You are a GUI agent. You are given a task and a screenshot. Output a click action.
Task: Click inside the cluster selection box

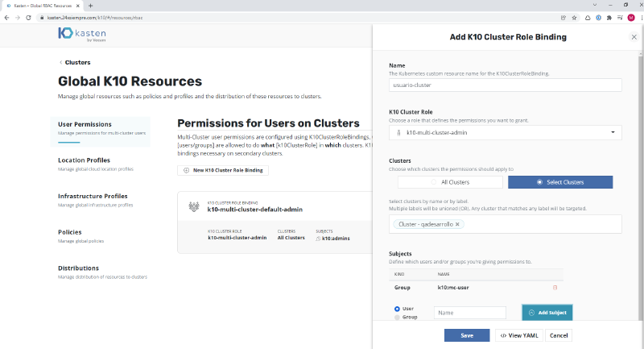coord(506,224)
